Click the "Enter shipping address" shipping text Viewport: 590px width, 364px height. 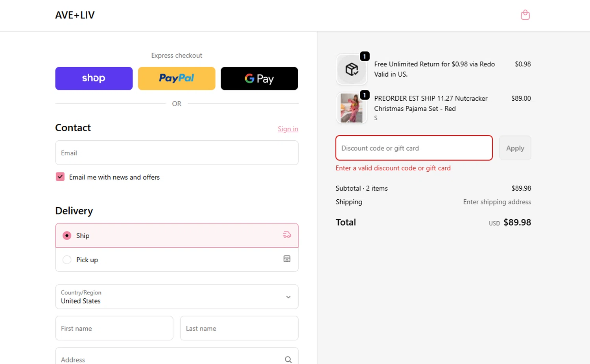(497, 202)
